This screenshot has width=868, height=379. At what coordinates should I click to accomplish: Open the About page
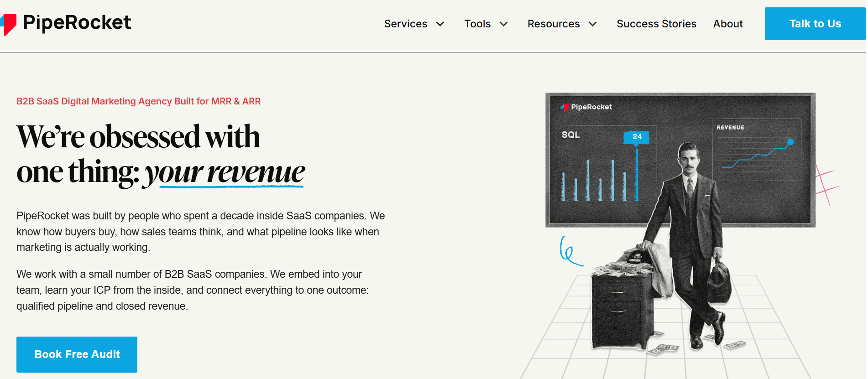[728, 24]
